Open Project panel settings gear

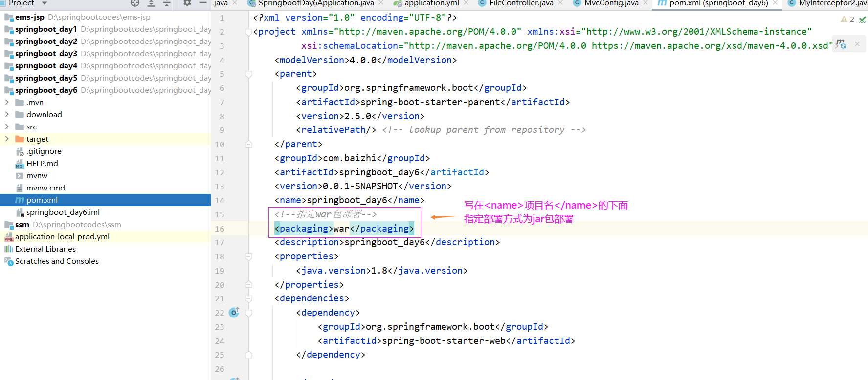pos(187,3)
